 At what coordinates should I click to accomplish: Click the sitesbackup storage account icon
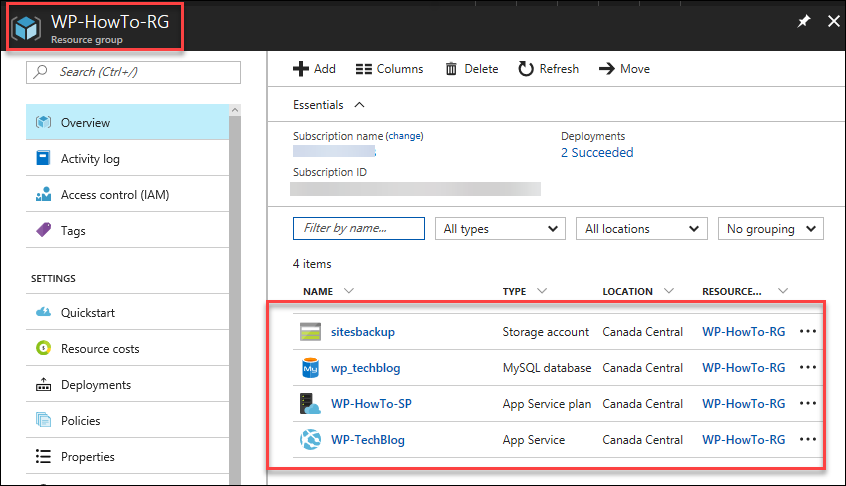point(310,332)
